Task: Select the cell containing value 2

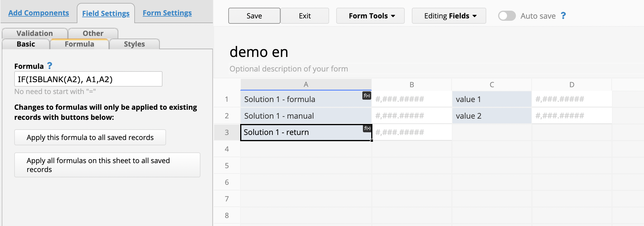Action: [x=492, y=116]
